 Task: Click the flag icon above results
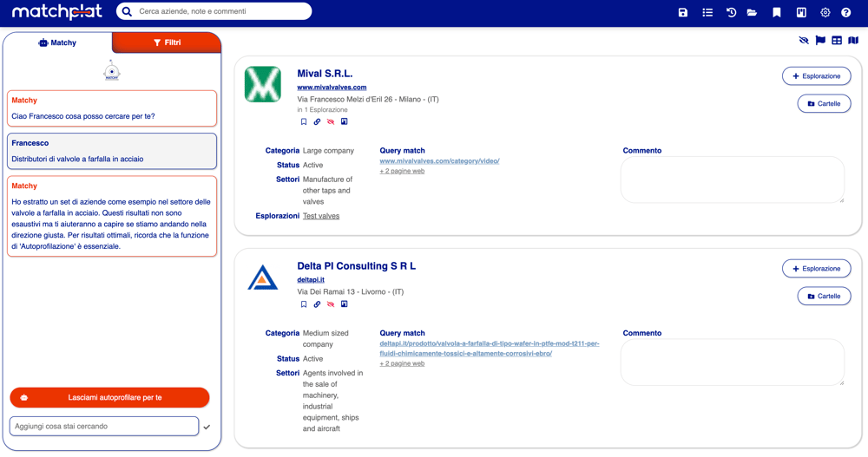click(x=820, y=41)
